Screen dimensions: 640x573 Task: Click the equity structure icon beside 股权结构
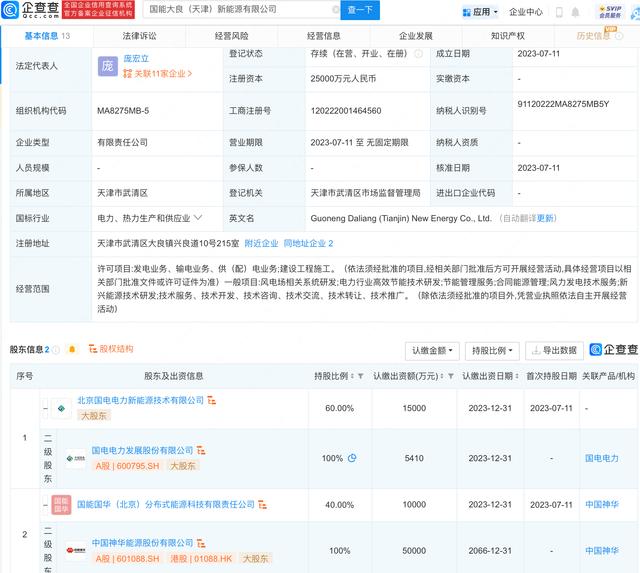point(93,349)
